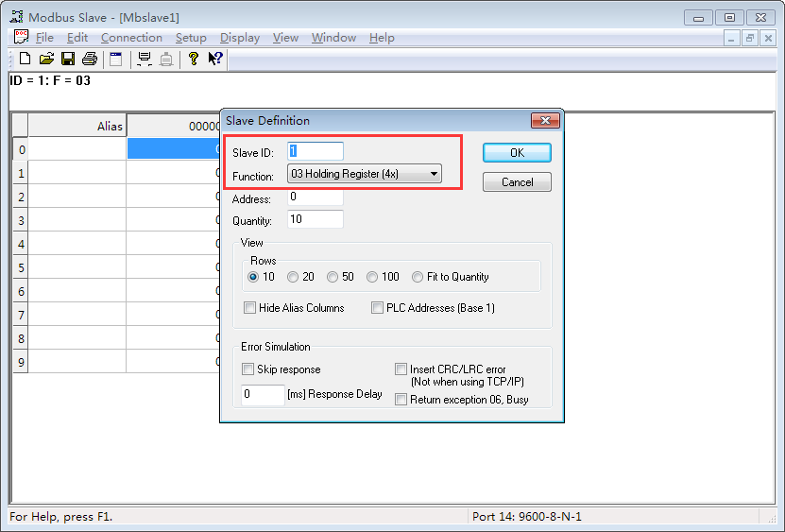The image size is (785, 532).
Task: Restore the inner Mbslave1 child window
Action: pos(749,38)
